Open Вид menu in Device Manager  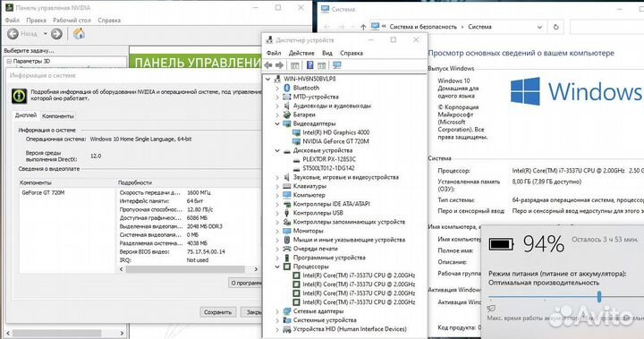327,53
